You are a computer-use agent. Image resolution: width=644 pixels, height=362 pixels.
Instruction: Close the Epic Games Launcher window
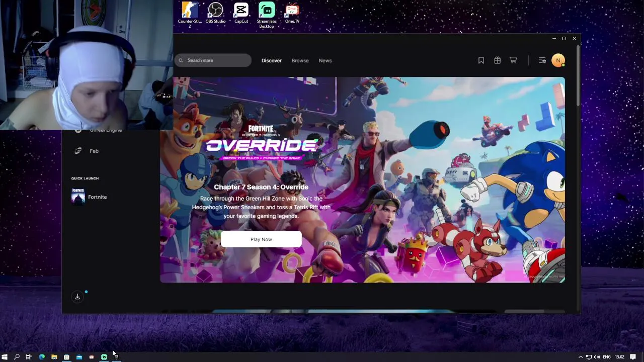click(x=574, y=38)
